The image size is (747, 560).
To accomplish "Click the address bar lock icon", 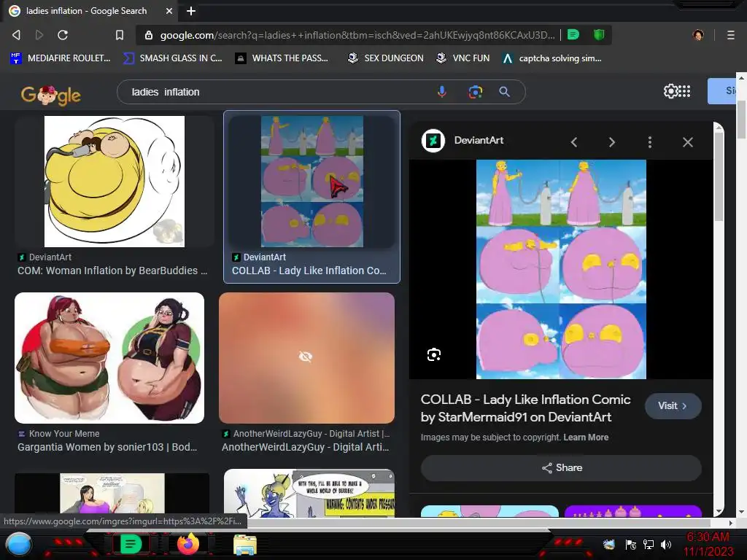I will [x=149, y=35].
